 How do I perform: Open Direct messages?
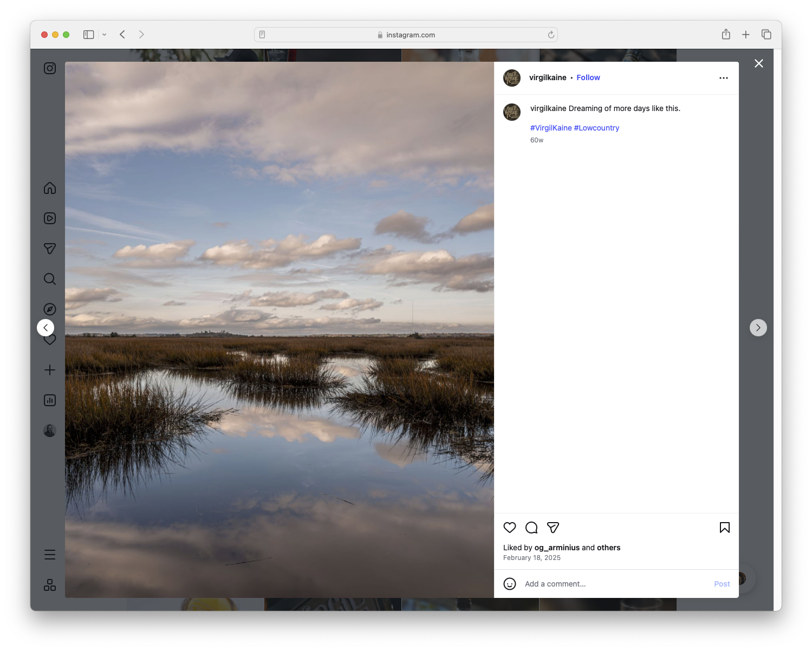pos(49,249)
